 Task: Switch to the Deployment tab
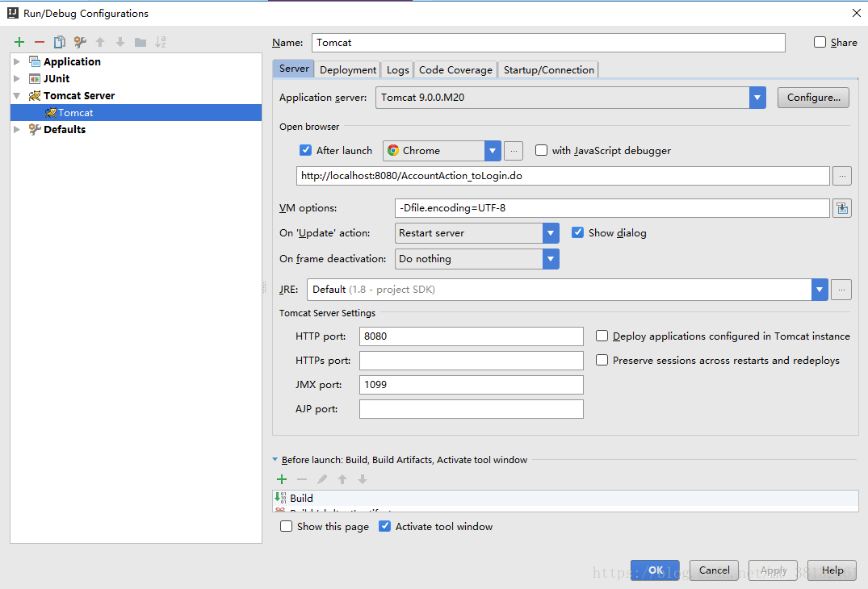coord(347,69)
